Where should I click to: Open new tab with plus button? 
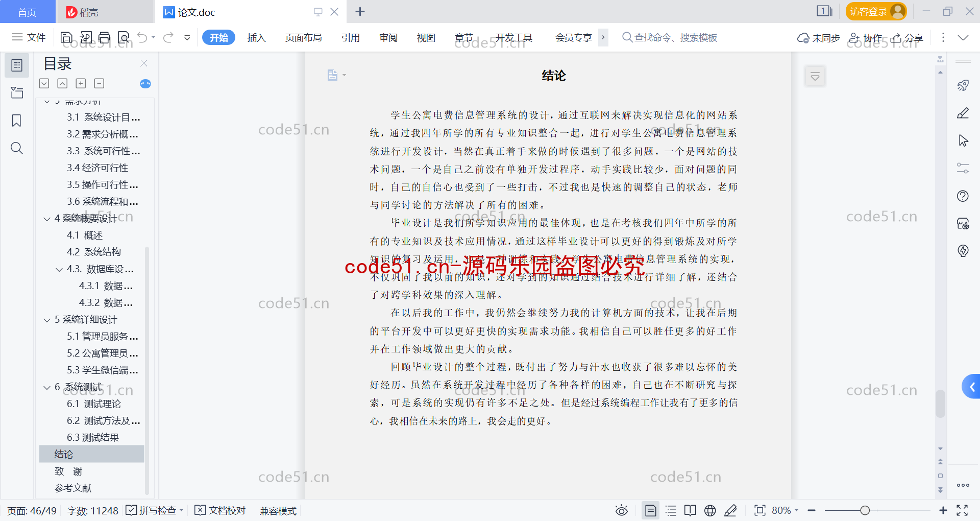tap(360, 12)
